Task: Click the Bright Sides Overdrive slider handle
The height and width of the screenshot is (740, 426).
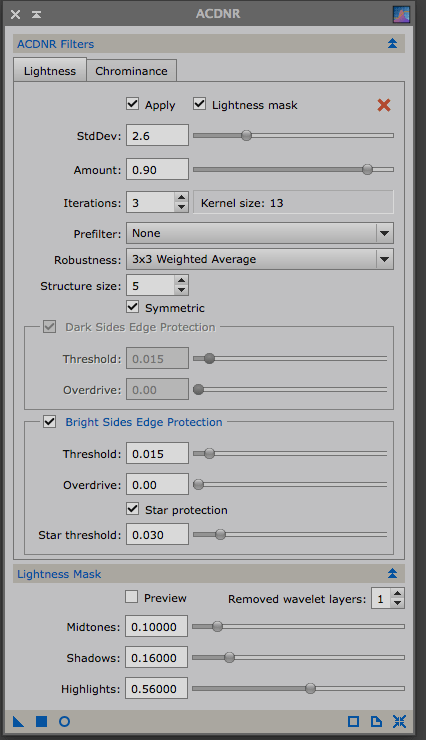Action: coord(199,485)
